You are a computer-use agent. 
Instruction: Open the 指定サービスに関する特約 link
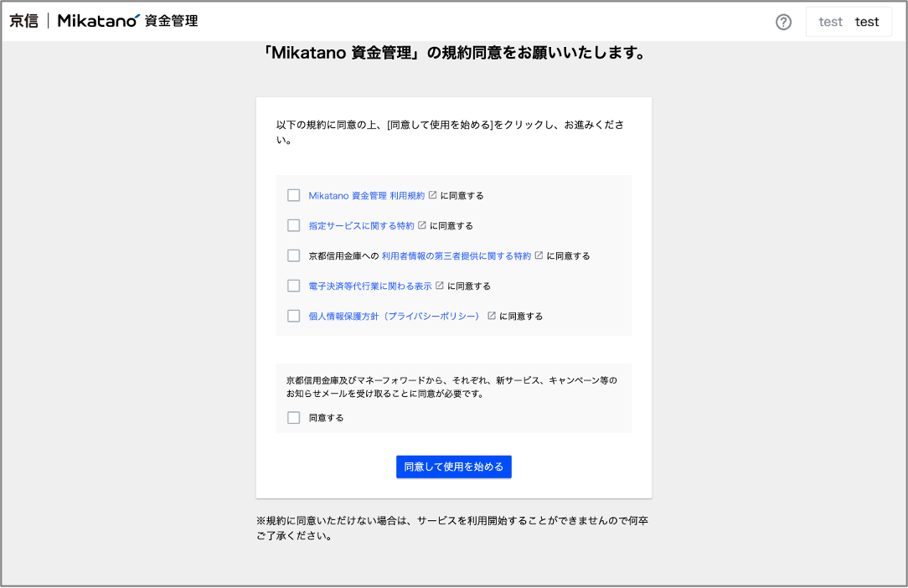[x=361, y=226]
